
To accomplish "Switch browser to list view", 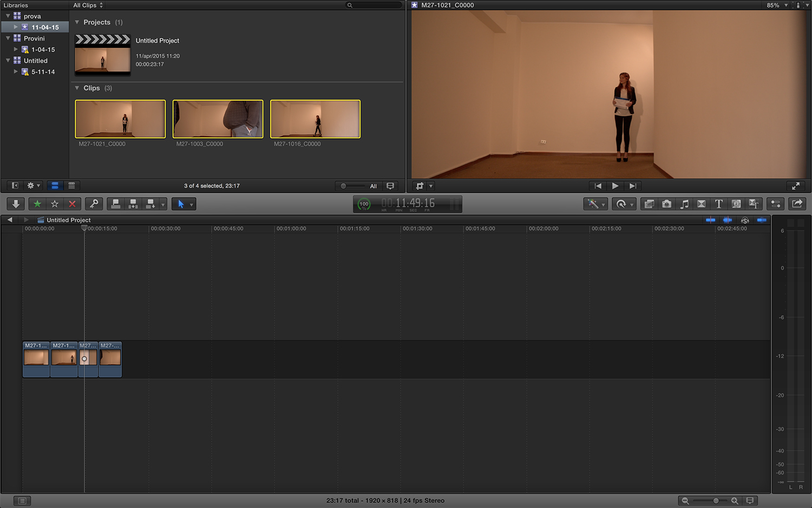I will pos(71,186).
